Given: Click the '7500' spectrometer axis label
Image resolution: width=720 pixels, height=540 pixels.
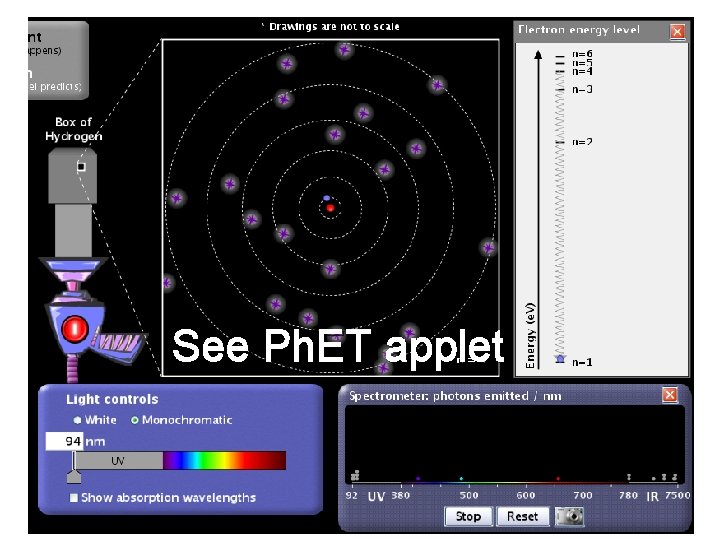Looking at the screenshot, I should (677, 495).
